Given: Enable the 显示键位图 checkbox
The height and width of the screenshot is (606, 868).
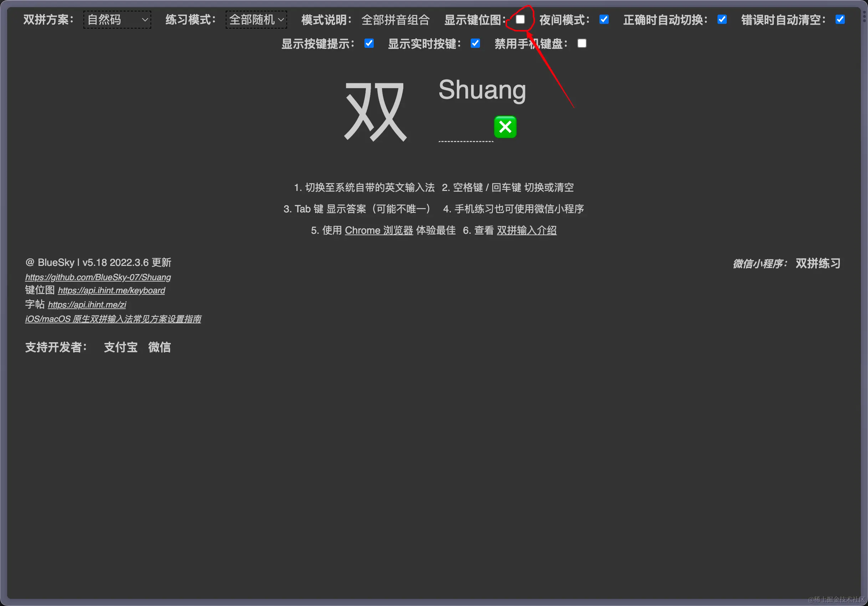Looking at the screenshot, I should 520,19.
